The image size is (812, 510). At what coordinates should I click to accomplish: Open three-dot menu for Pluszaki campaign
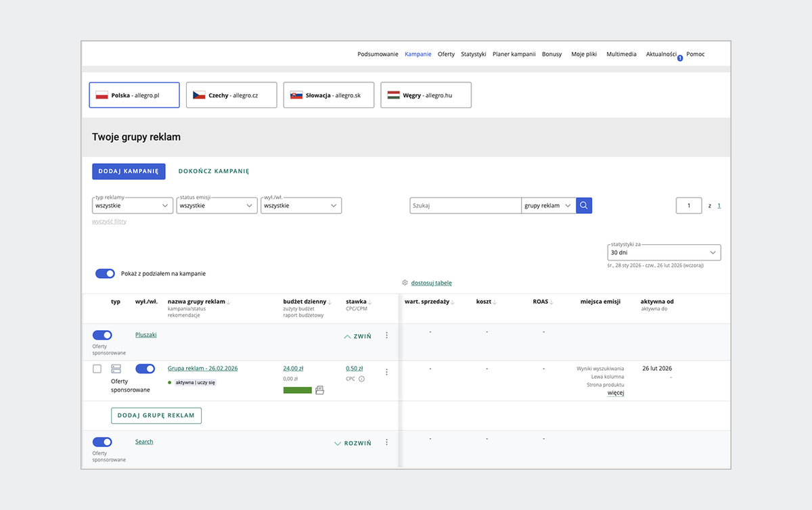387,335
